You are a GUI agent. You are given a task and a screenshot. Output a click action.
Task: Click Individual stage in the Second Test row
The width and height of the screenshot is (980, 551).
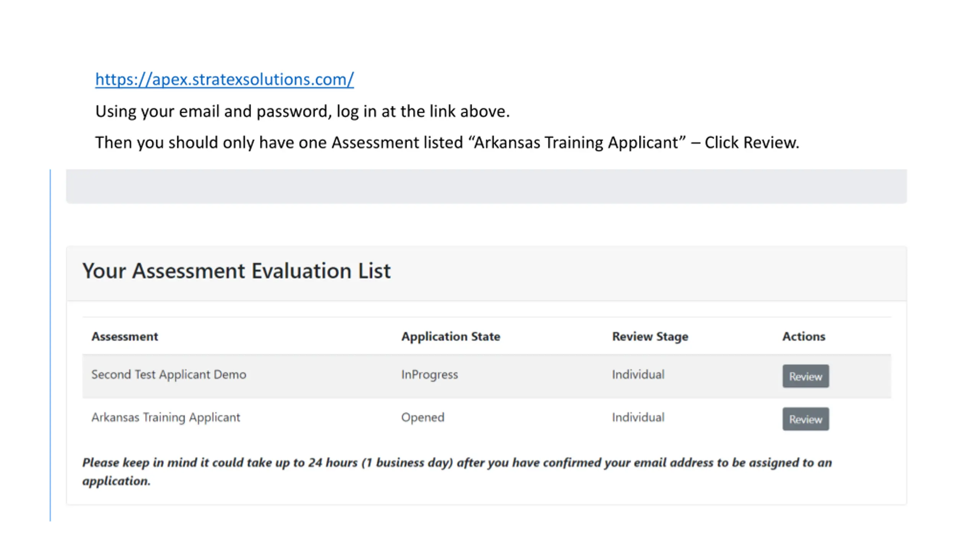(x=638, y=374)
